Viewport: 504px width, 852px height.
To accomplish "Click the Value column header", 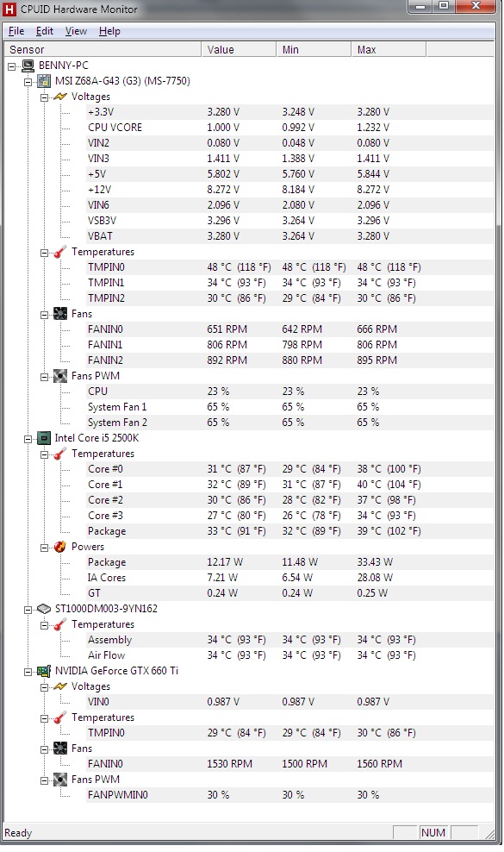I will pyautogui.click(x=239, y=49).
